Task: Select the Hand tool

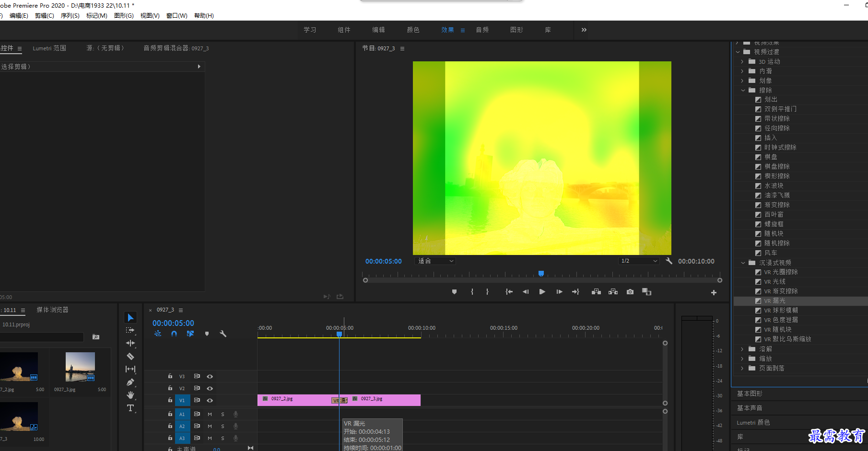Action: [130, 395]
